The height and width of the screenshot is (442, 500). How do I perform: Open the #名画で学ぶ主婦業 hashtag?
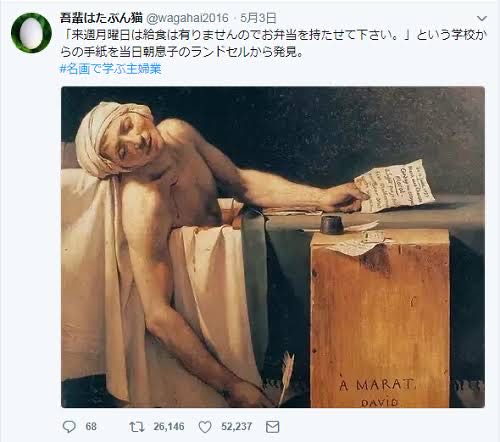110,69
